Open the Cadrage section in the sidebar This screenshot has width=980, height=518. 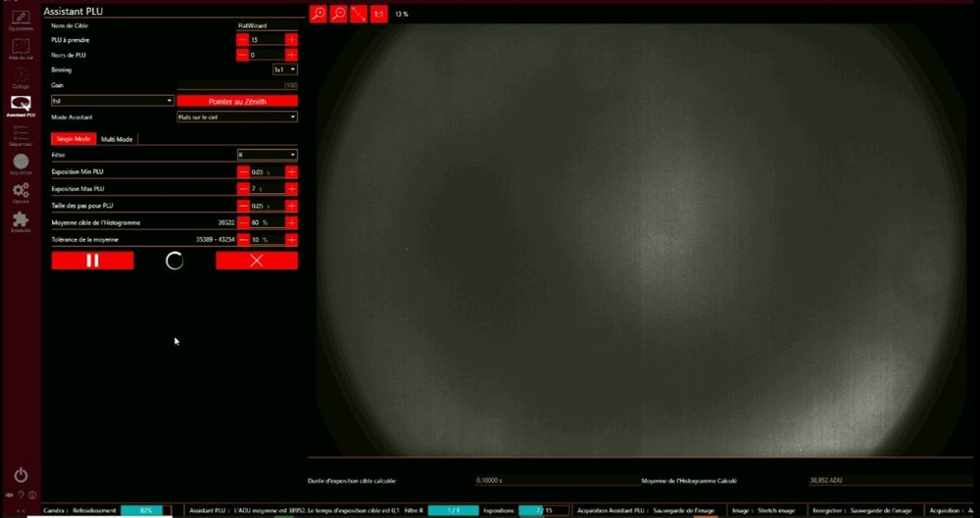click(21, 77)
